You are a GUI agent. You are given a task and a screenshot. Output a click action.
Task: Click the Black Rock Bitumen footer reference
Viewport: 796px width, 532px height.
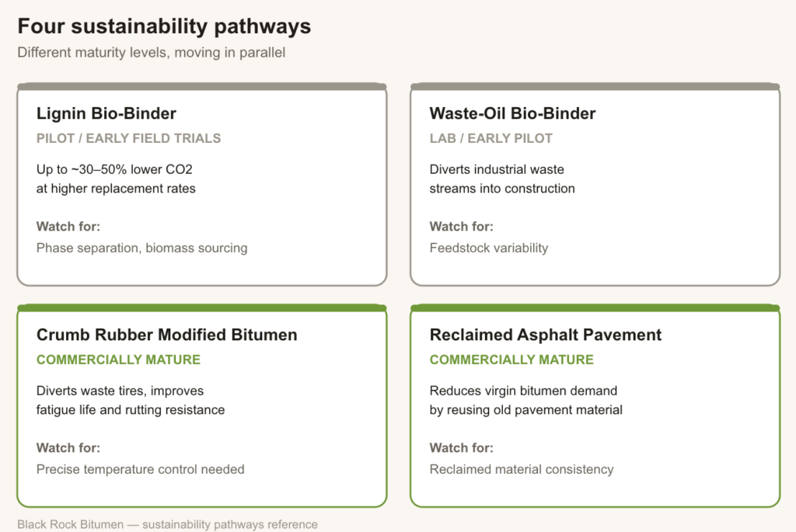[x=168, y=524]
